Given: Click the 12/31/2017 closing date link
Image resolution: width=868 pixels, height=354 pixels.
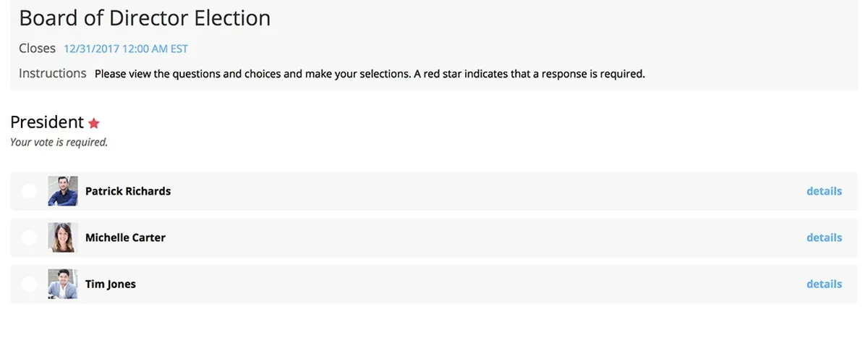Looking at the screenshot, I should click(x=126, y=49).
